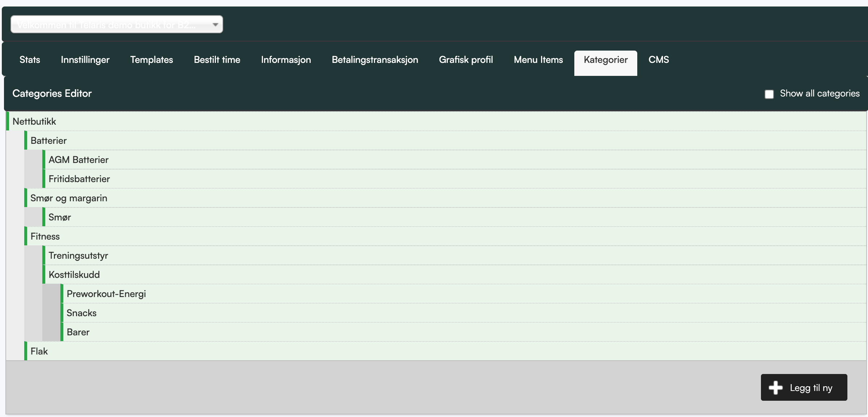868x417 pixels.
Task: Open the Innstillinger tab
Action: pos(85,60)
